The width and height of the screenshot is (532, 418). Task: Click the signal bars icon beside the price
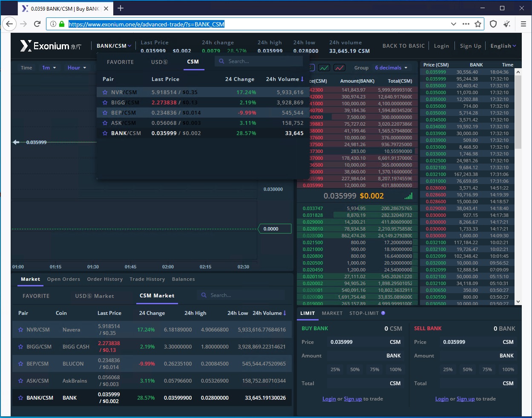coord(408,196)
